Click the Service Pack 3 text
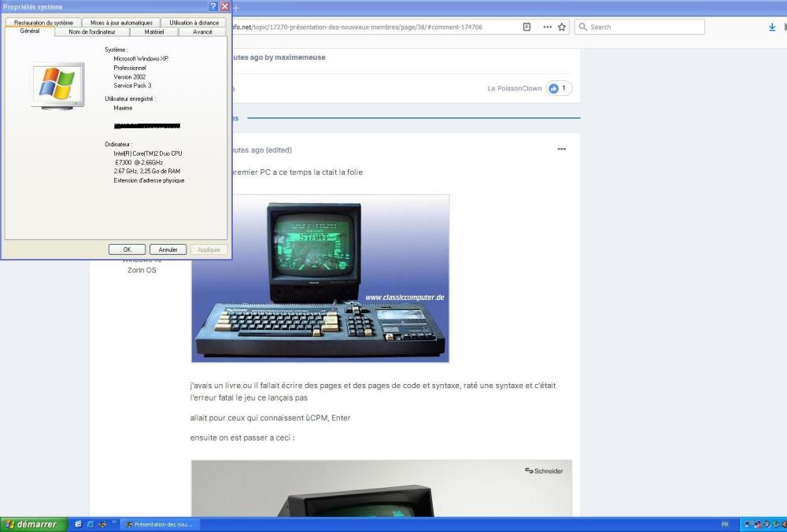 pos(132,86)
